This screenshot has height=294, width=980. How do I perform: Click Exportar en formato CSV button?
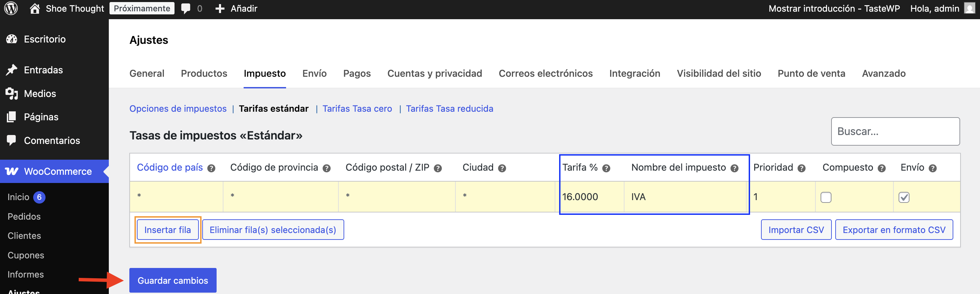894,230
